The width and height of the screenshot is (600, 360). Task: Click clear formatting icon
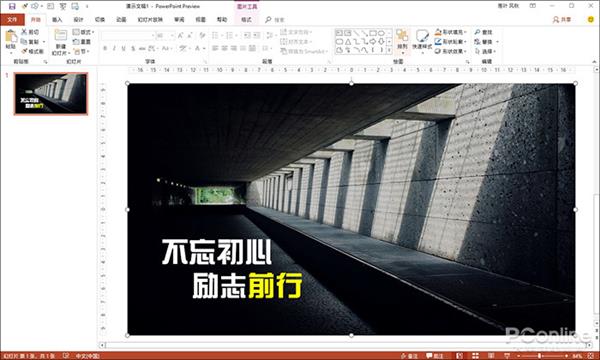pyautogui.click(x=202, y=36)
